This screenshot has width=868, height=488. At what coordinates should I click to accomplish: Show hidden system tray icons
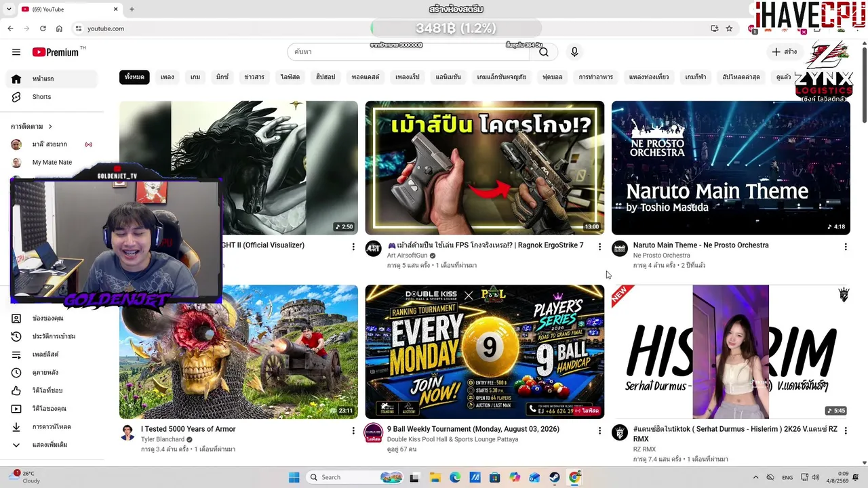tap(757, 477)
